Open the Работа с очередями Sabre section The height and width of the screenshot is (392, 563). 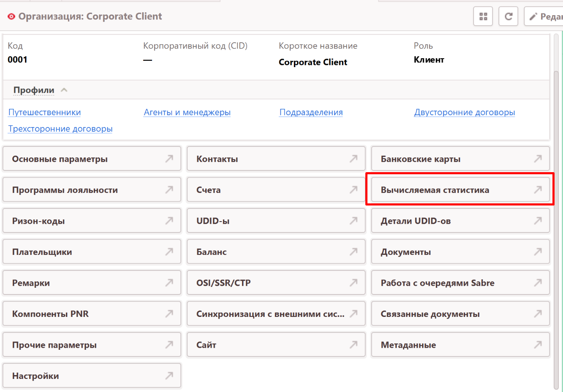tap(460, 283)
